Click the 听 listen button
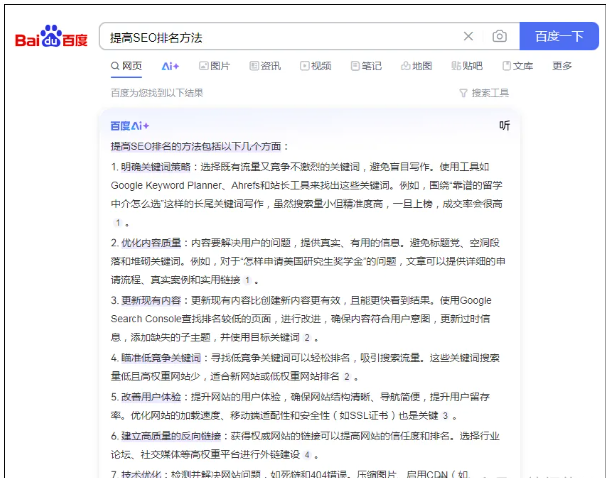Viewport: 606px width, 478px height. [505, 125]
